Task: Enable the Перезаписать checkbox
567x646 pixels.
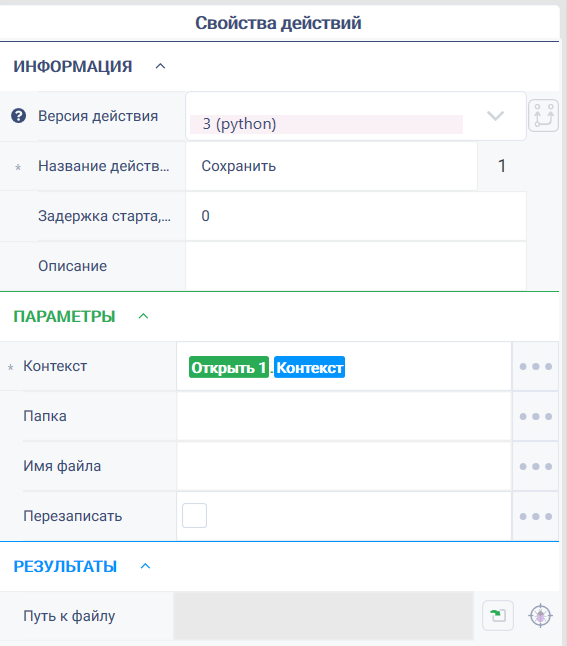Action: click(x=194, y=515)
